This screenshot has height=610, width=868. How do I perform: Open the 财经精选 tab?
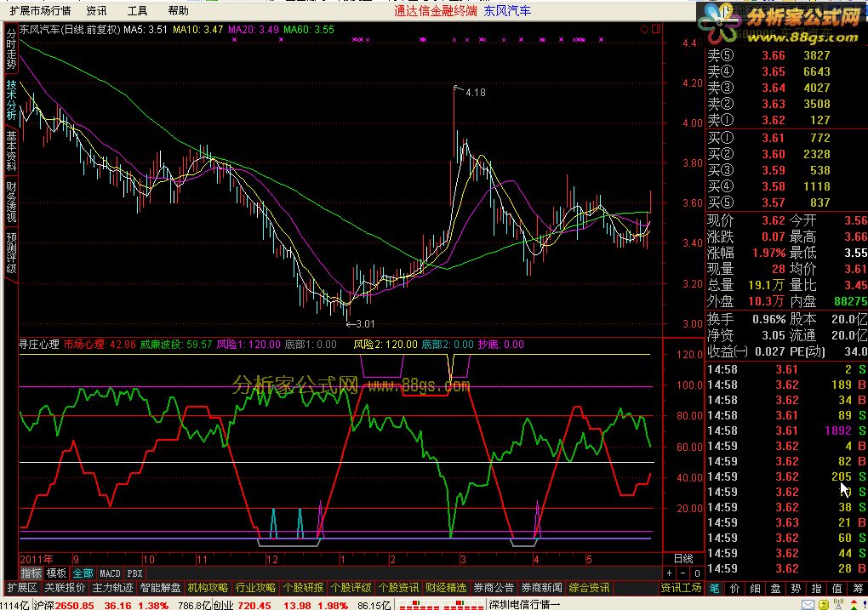(446, 588)
